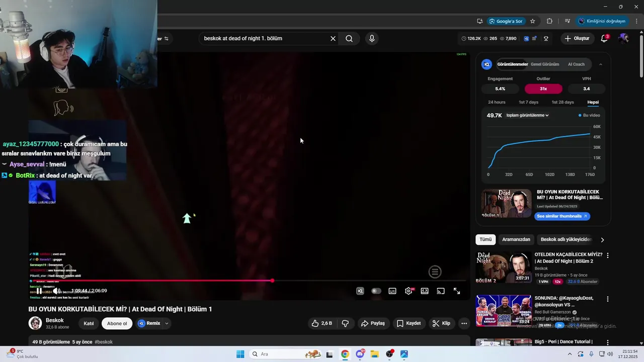Open the account avatar menu
This screenshot has height=362, width=644.
pyautogui.click(x=624, y=39)
